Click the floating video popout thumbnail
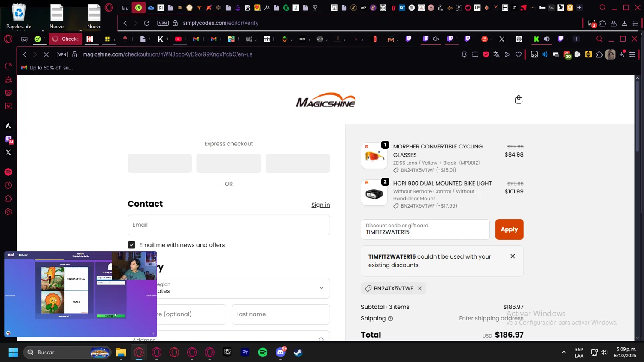This screenshot has height=362, width=644. 81,294
